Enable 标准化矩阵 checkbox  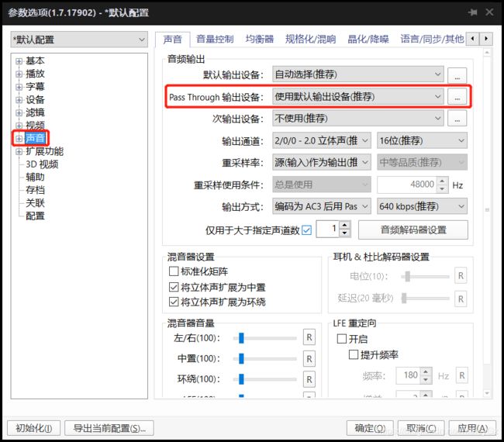coord(174,271)
